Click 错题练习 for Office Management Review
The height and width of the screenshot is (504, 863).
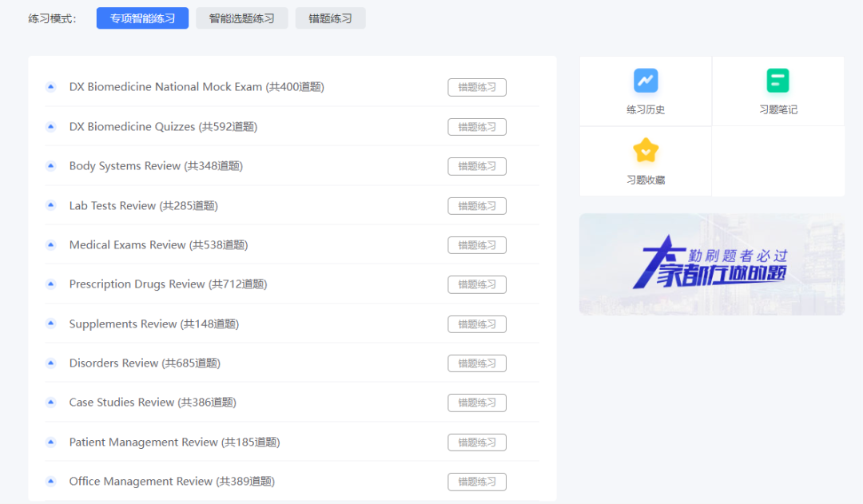tap(477, 482)
